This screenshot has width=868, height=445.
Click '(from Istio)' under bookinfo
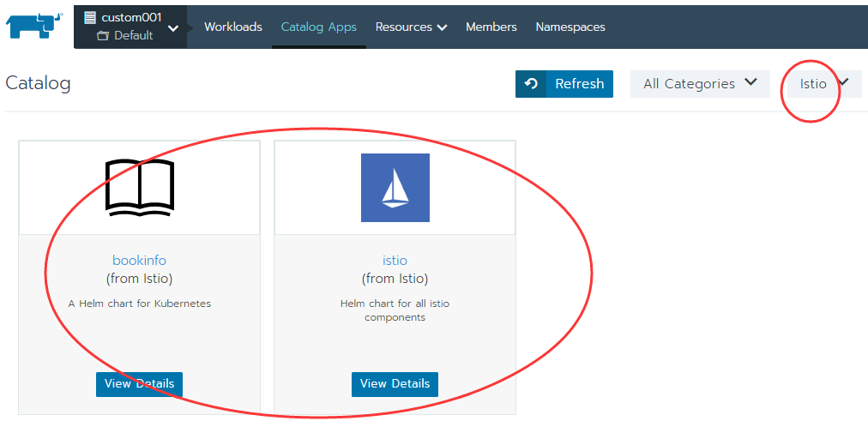(140, 279)
